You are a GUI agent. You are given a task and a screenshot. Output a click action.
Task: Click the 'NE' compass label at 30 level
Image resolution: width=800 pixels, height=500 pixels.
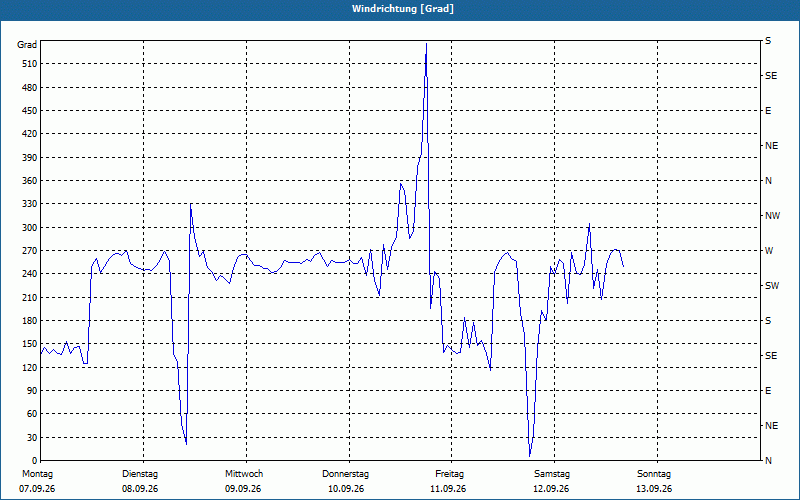point(771,426)
